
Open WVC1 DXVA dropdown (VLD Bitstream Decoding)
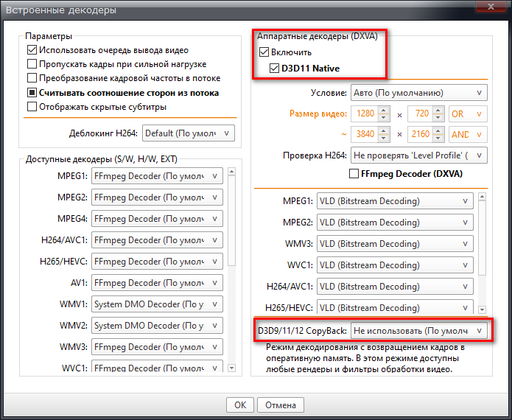[395, 265]
